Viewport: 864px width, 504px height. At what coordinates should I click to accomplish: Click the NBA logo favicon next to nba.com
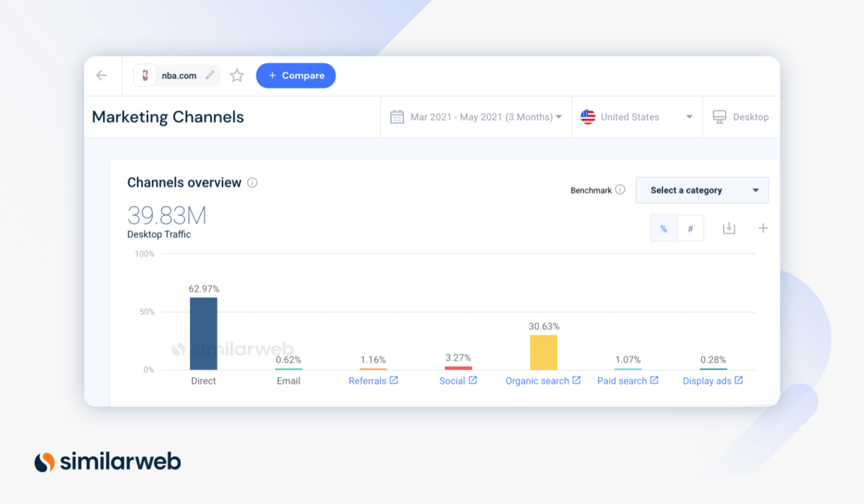point(145,74)
